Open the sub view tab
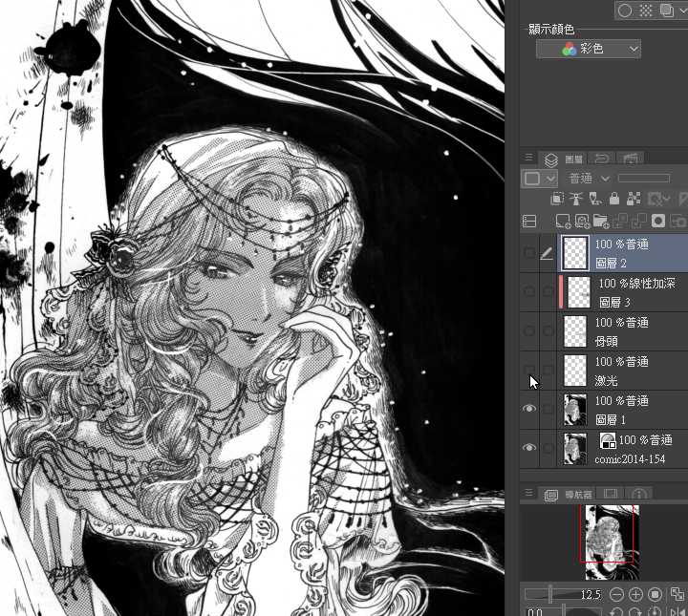The height and width of the screenshot is (616, 688). click(x=611, y=494)
